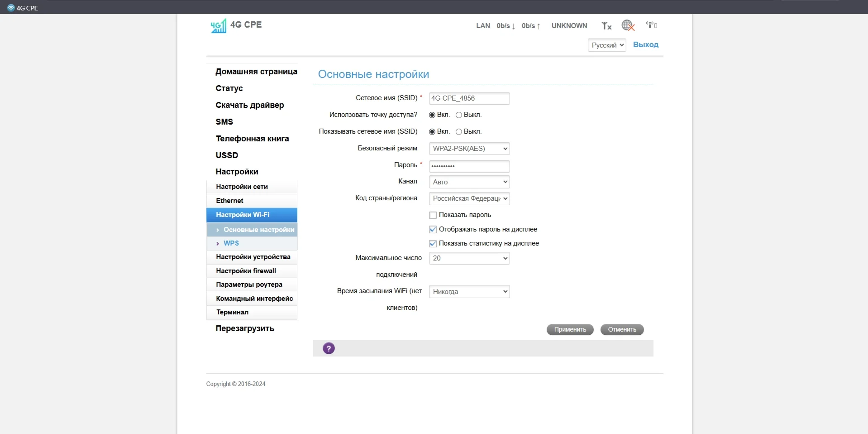Open Командный интерфейс submenu
Screen dimensions: 868x434
coord(252,299)
